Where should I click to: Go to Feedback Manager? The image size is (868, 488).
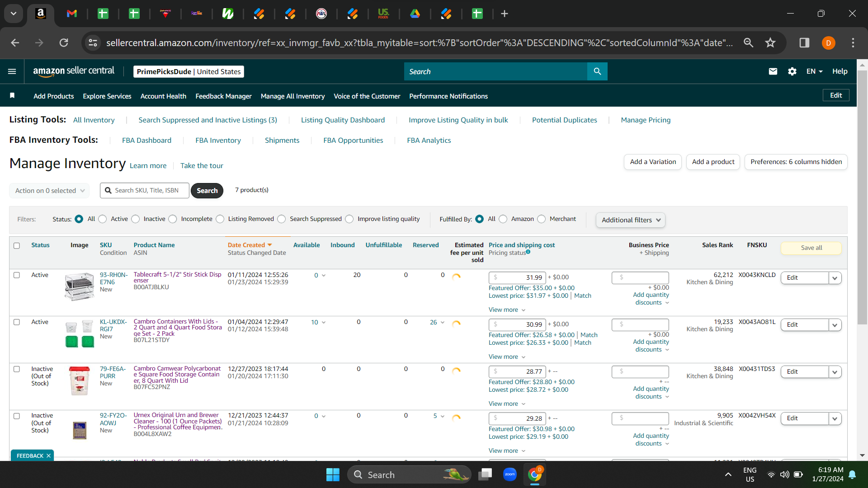[x=223, y=96]
